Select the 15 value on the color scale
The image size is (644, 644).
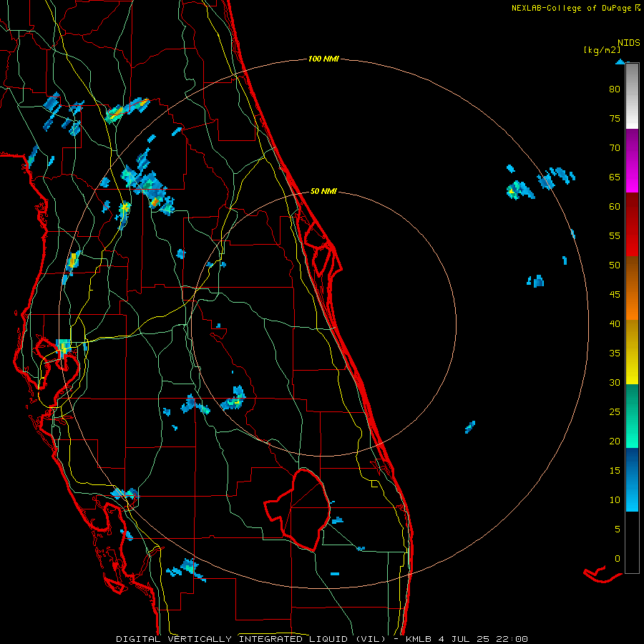point(615,471)
